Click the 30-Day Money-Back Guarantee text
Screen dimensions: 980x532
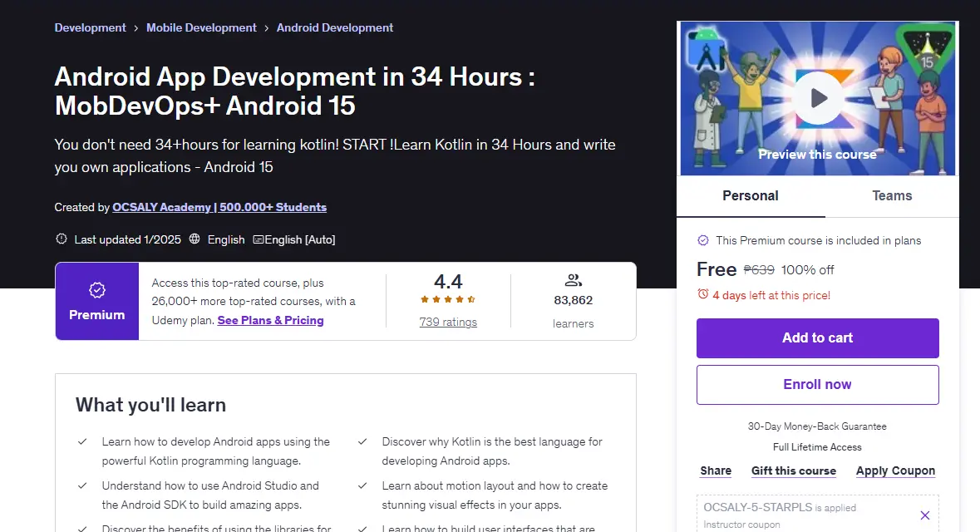(x=817, y=426)
